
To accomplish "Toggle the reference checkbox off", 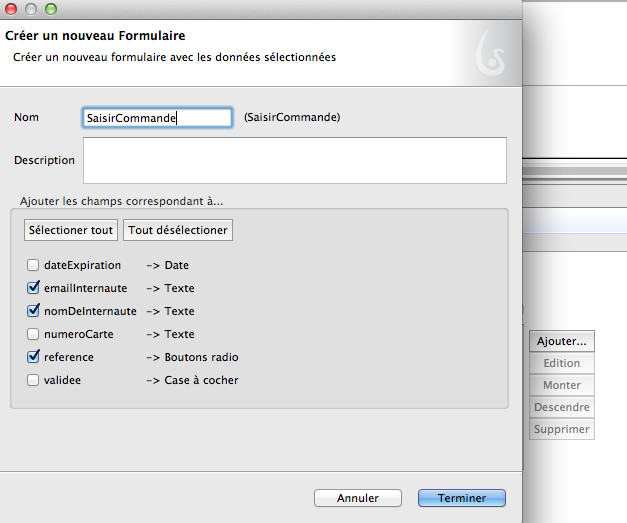I will click(x=33, y=358).
